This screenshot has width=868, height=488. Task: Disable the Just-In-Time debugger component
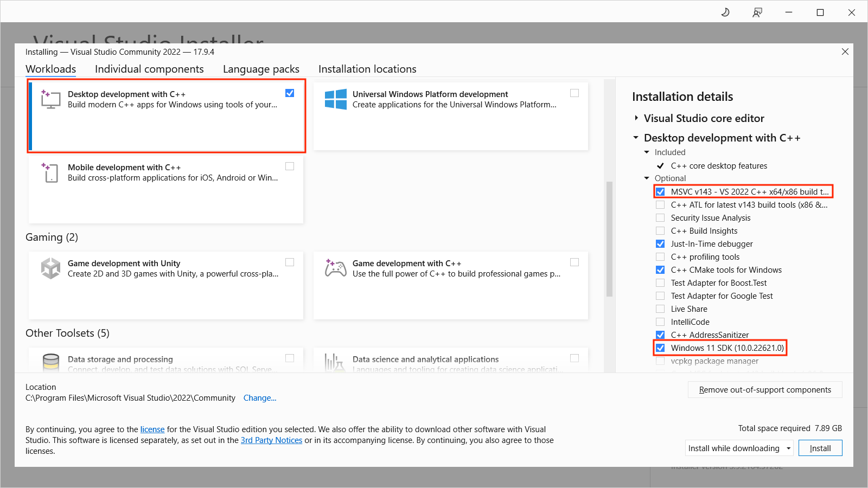[660, 243]
